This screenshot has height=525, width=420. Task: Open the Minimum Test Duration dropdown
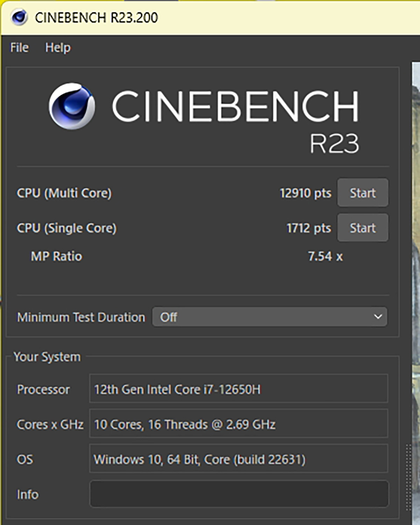click(269, 317)
